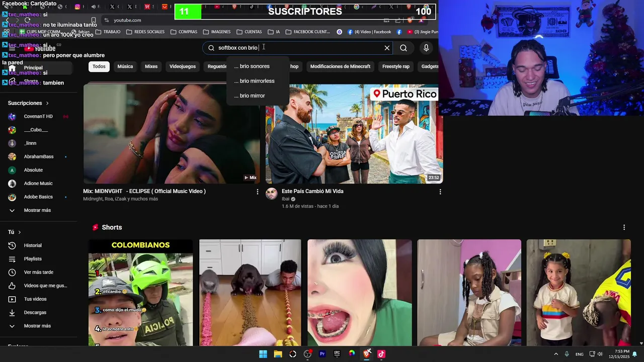Open Ver más tarde list
644x362 pixels.
pyautogui.click(x=39, y=273)
